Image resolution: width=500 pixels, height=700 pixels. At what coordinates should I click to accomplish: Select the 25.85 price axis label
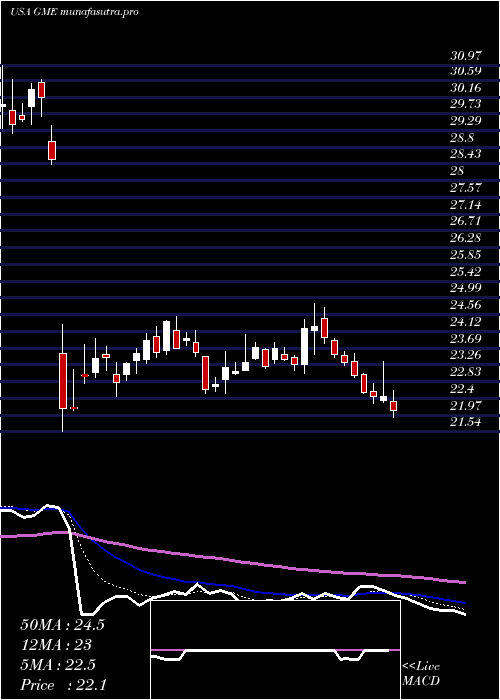466,255
